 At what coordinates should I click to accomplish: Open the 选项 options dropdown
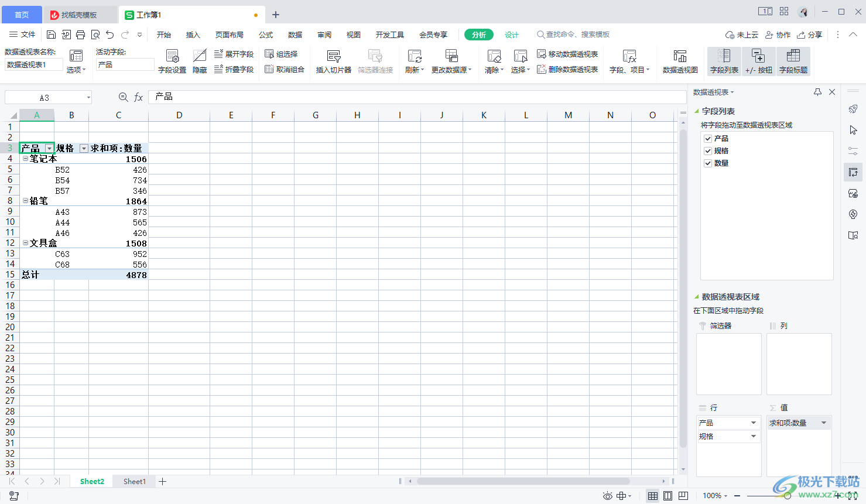coord(76,70)
